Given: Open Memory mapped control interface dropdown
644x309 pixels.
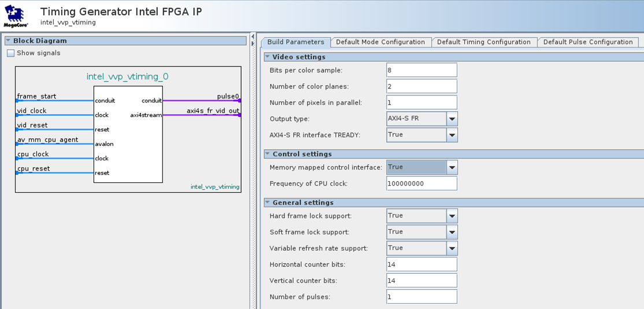Looking at the screenshot, I should (451, 168).
